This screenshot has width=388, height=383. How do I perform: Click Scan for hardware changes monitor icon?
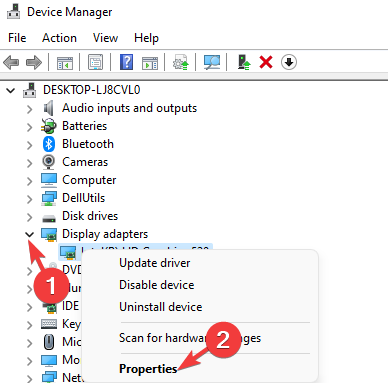tap(212, 62)
